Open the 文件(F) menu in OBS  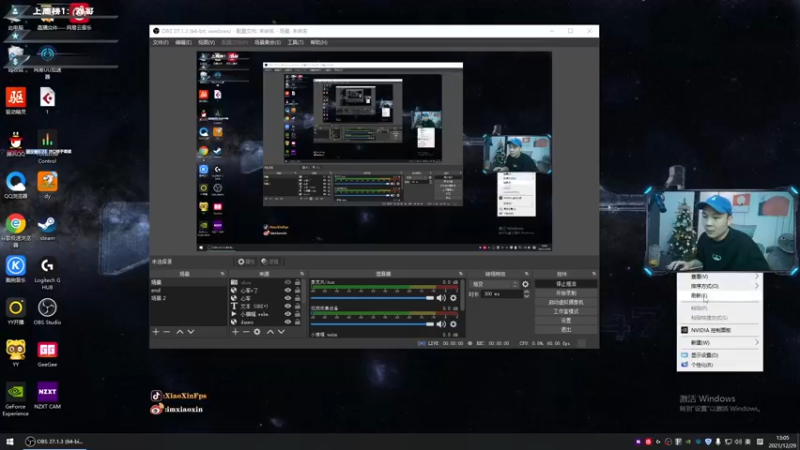click(x=160, y=42)
